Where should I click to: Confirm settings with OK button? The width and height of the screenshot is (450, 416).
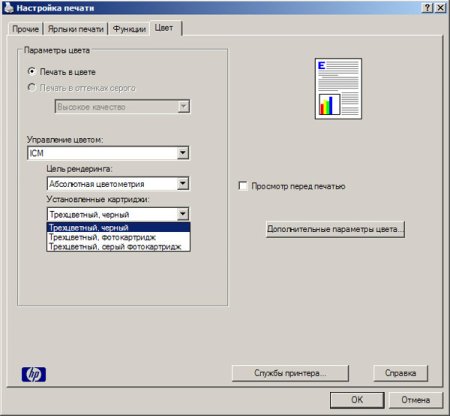click(x=357, y=400)
